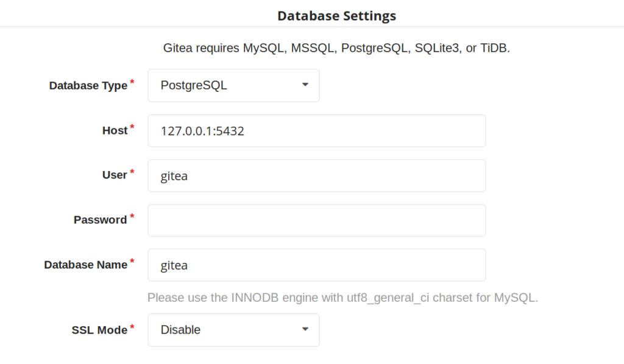Click the Host field label
This screenshot has height=364, width=624.
115,130
